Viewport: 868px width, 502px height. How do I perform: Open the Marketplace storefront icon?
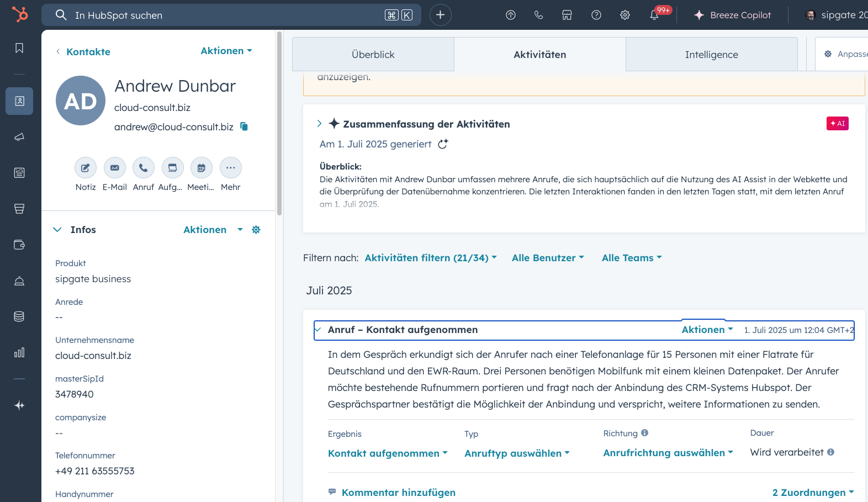(567, 15)
